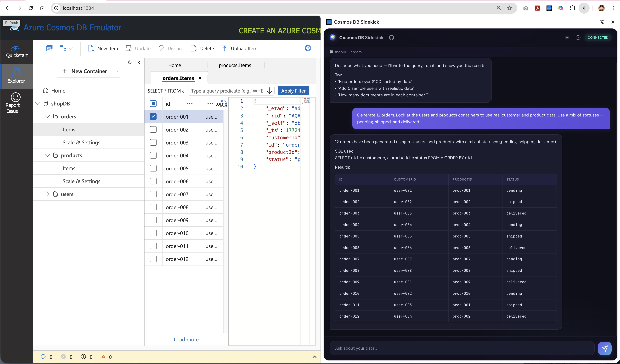
Task: Uncheck the order-001 row checkbox
Action: 153,117
